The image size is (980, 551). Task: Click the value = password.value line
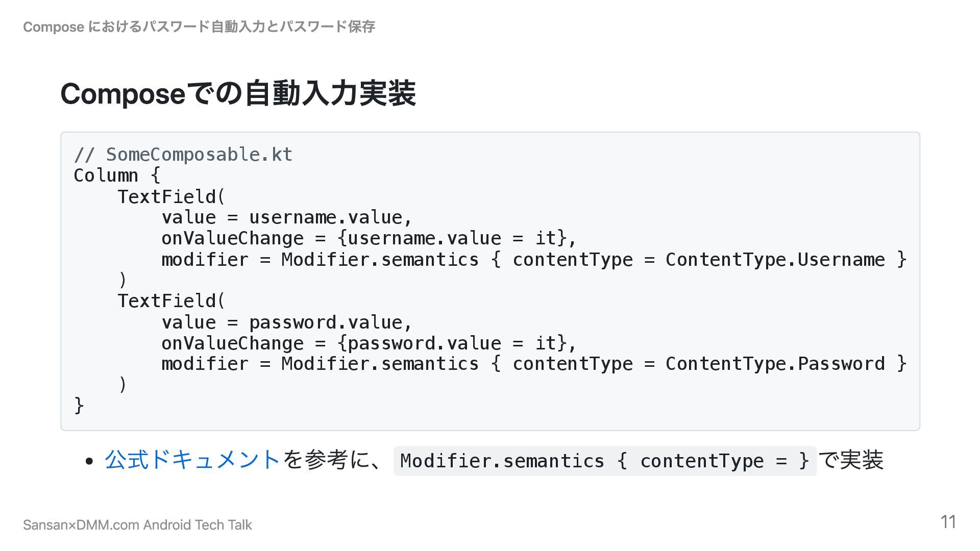[286, 322]
